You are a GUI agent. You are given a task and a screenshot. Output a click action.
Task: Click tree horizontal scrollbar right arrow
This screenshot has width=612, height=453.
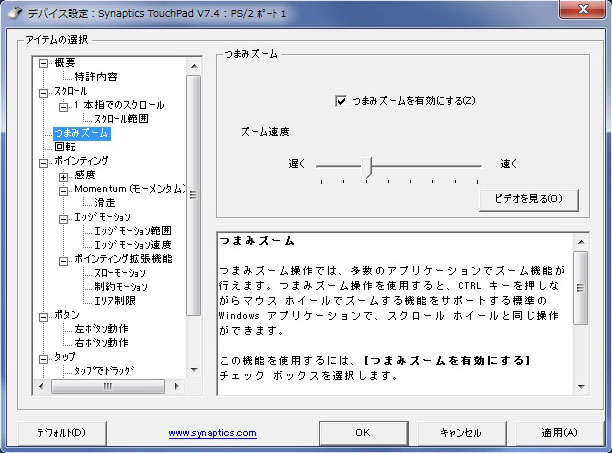click(176, 386)
